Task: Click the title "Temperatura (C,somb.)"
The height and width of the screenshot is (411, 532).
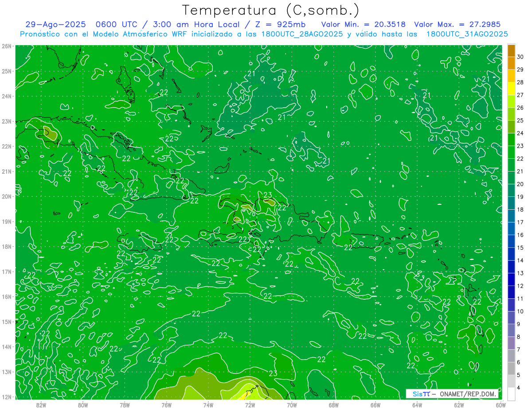Action: 271,10
